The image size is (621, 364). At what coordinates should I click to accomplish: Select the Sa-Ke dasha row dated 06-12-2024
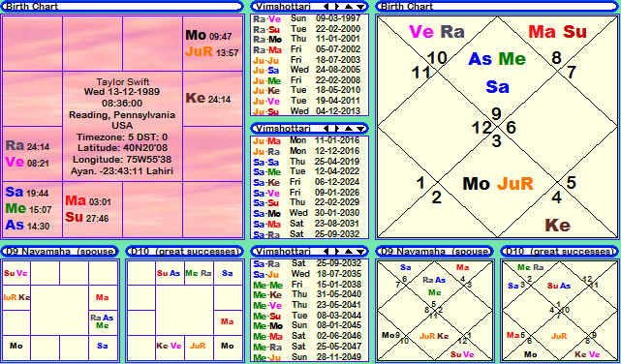(x=309, y=182)
